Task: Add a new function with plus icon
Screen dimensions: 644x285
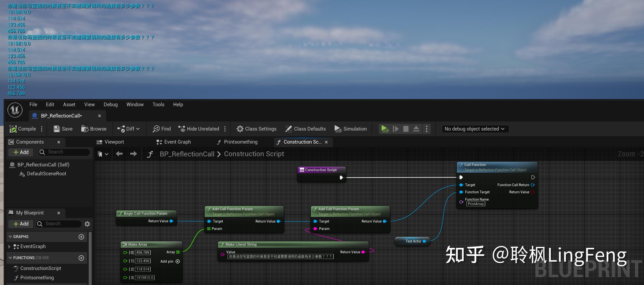Action: click(x=81, y=258)
